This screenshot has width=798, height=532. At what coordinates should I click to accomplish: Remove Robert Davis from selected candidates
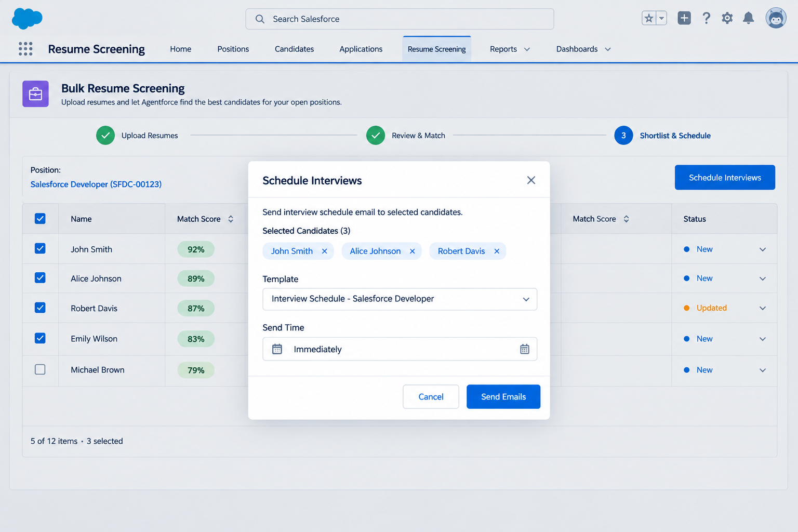(497, 251)
